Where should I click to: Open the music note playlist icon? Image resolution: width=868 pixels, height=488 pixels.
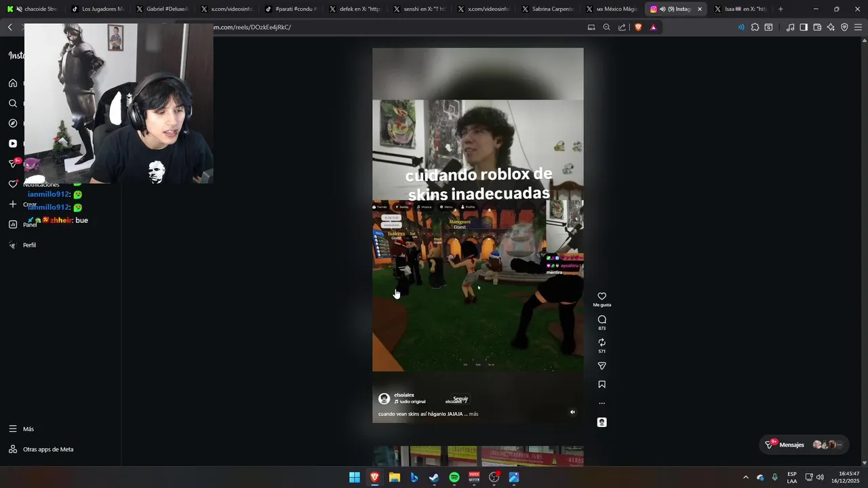click(x=790, y=27)
